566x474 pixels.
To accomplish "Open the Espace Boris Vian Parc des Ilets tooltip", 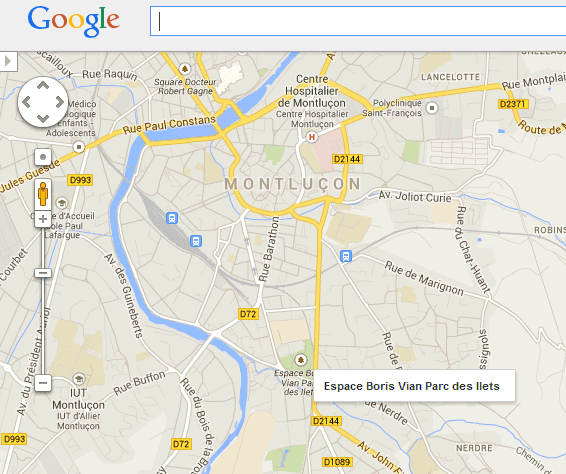I will [414, 386].
